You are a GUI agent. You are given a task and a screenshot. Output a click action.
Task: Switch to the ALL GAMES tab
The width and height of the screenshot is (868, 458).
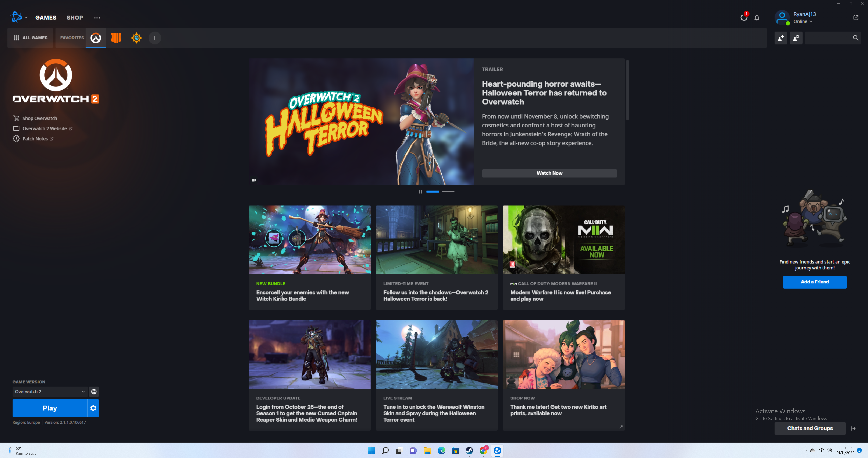pyautogui.click(x=30, y=38)
